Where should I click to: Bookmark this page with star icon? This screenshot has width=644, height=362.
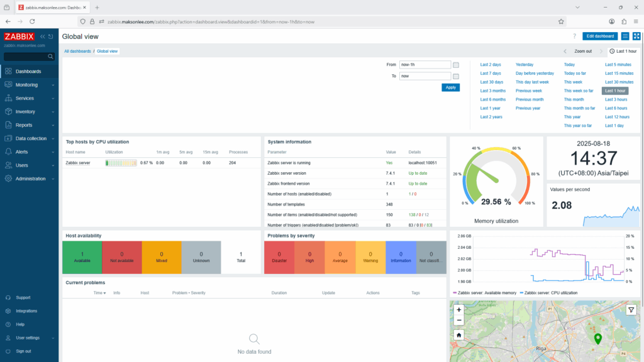pos(561,22)
